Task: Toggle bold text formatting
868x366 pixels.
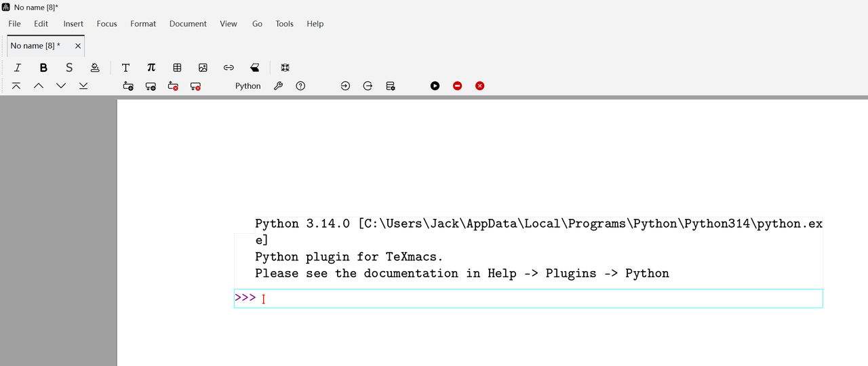Action: tap(43, 68)
